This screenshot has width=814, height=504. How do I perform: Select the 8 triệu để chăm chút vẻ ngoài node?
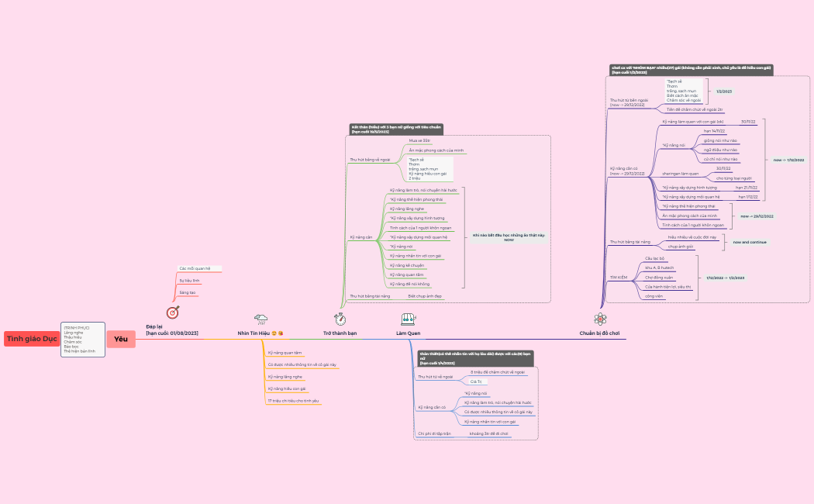pos(498,372)
